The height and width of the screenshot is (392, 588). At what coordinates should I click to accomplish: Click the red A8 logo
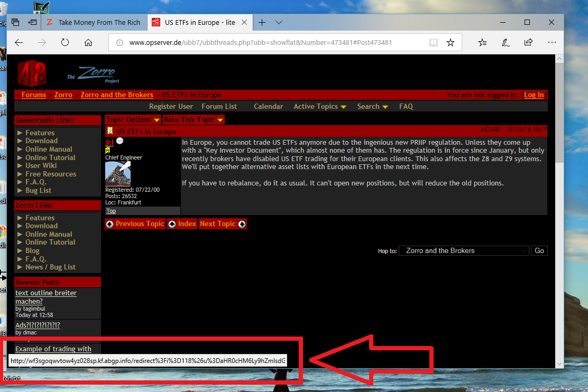(32, 73)
